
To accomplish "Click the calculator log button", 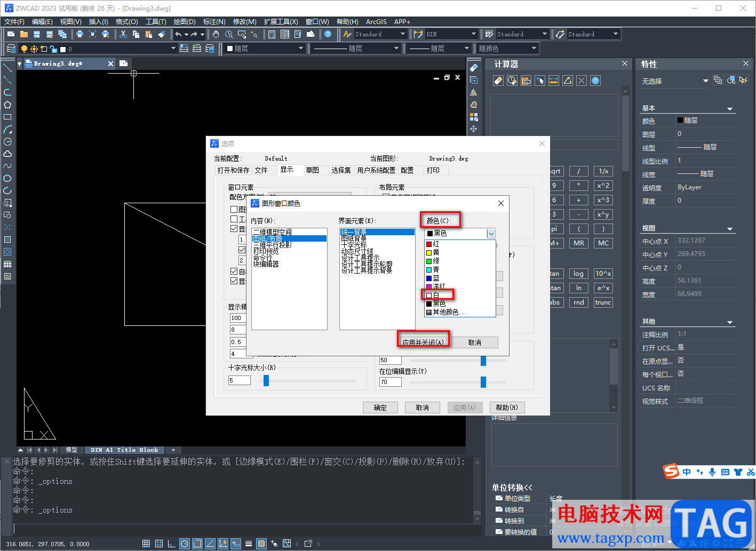I will coord(578,274).
